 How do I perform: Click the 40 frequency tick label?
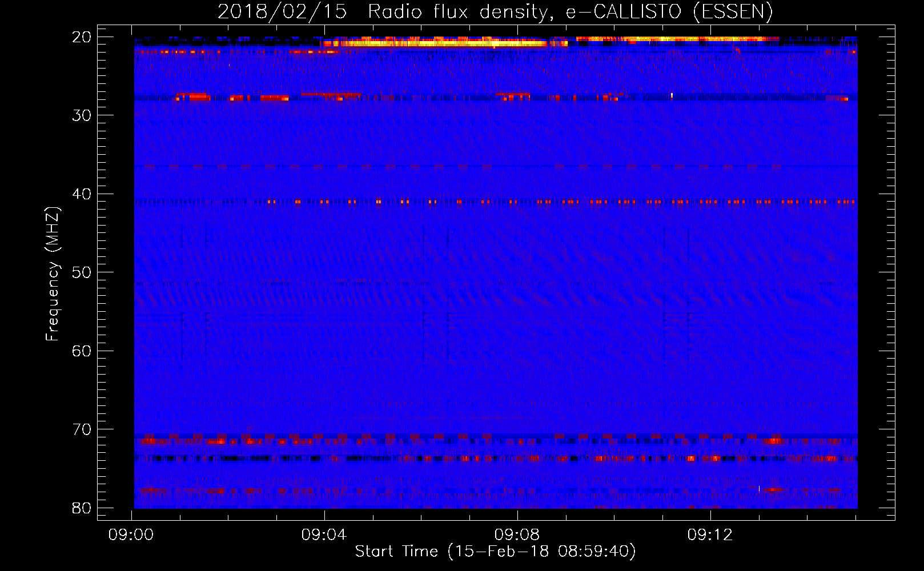click(x=82, y=194)
